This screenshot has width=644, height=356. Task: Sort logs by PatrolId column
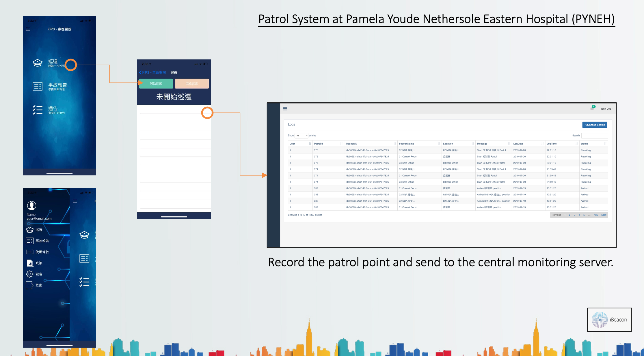pyautogui.click(x=328, y=144)
